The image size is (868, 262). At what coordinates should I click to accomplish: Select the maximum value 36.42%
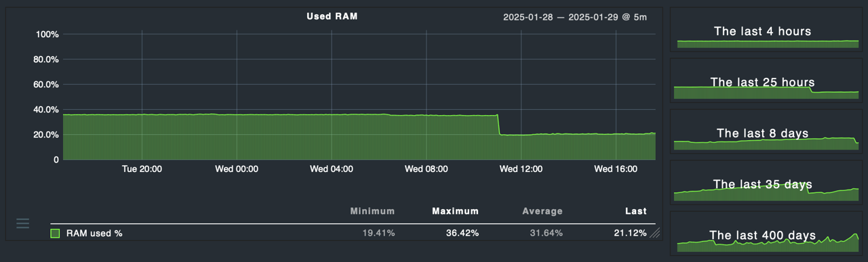(x=462, y=234)
